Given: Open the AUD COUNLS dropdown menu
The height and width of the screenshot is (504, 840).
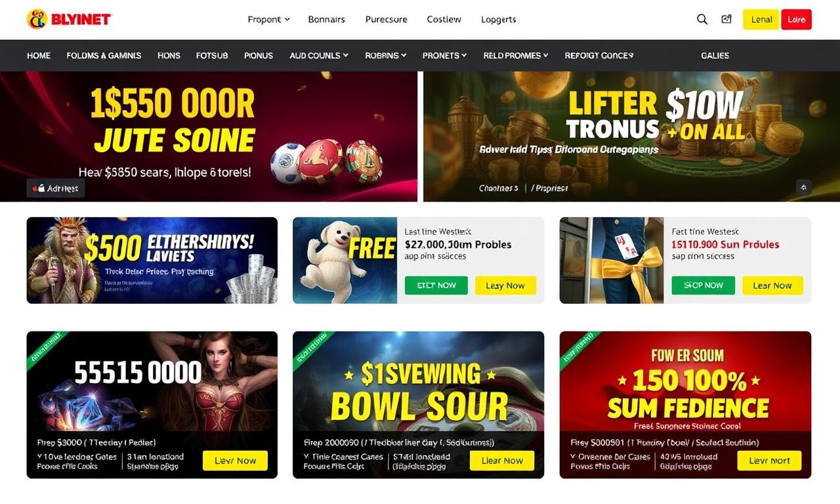Looking at the screenshot, I should coord(319,56).
